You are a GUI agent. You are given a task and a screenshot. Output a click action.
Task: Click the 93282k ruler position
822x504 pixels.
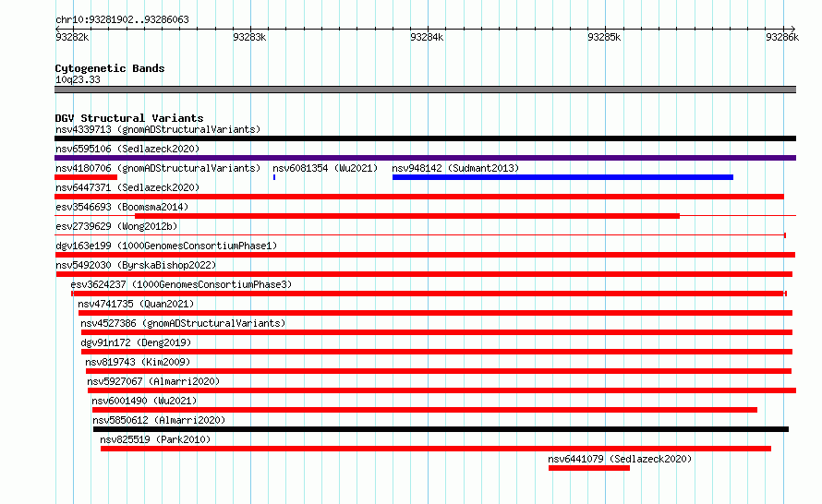click(72, 37)
